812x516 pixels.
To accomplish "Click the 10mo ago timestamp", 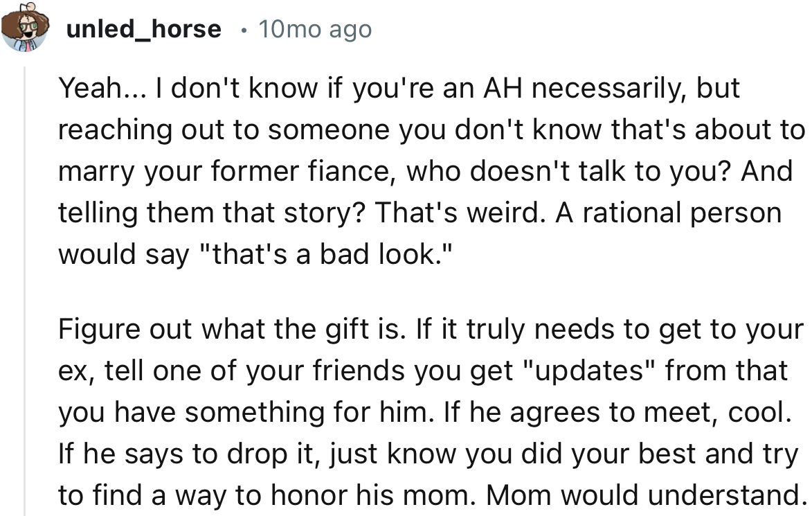I will pos(315,29).
